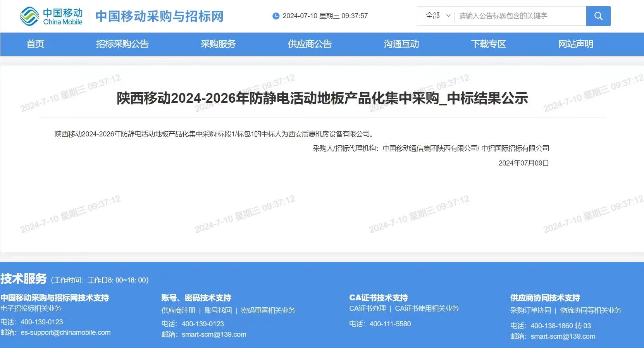Click the 网站声明 menu item
Screen dimensions: 644x348
[575, 44]
